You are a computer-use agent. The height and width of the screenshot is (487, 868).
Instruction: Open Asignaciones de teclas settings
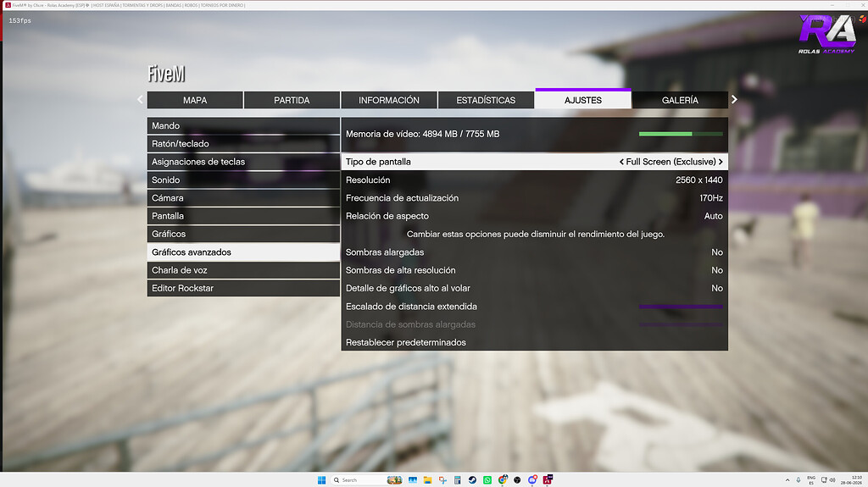(243, 162)
